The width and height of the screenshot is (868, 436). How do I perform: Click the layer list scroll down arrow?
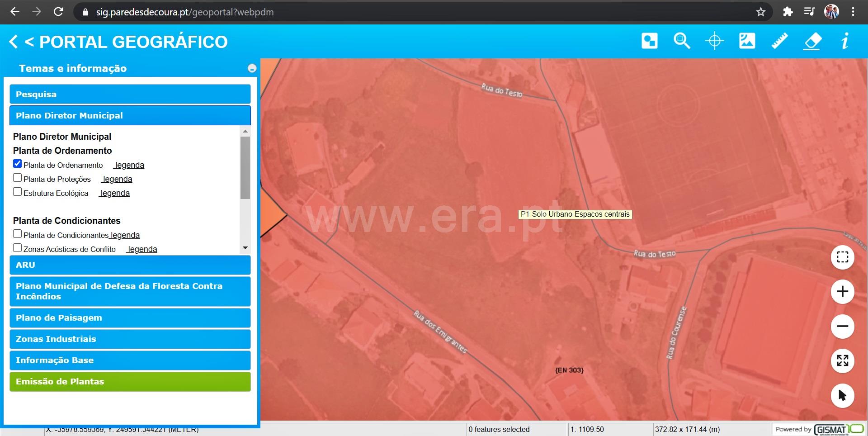click(245, 248)
